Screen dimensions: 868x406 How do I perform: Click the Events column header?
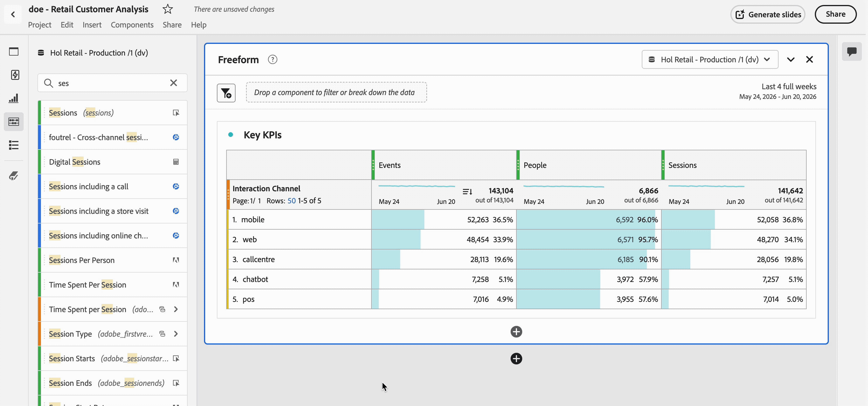point(444,165)
